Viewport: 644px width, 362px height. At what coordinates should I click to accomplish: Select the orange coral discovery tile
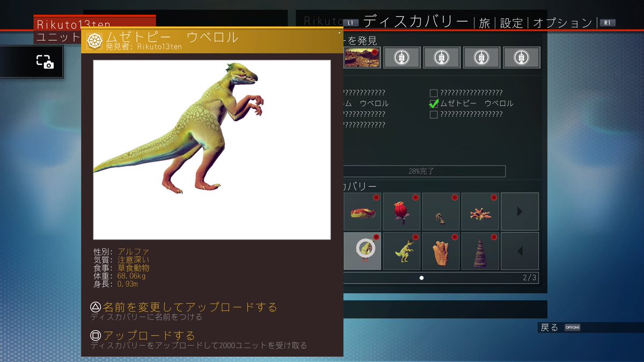[480, 212]
